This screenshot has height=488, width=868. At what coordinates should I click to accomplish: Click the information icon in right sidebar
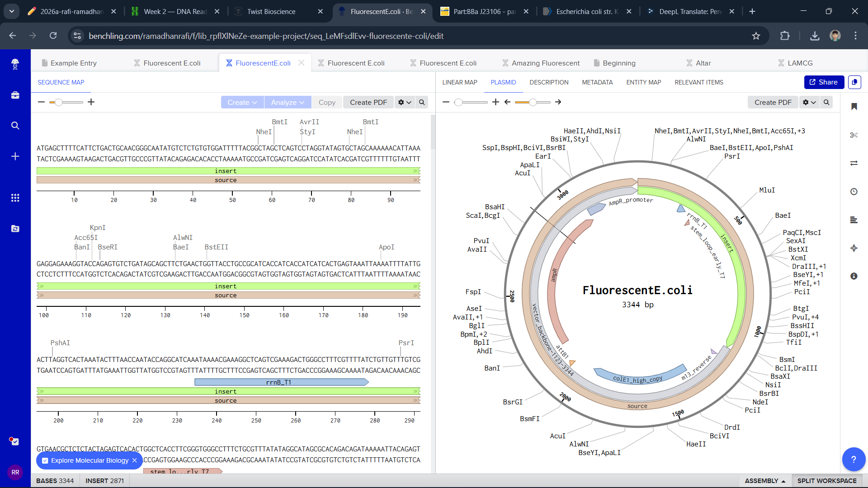(854, 276)
